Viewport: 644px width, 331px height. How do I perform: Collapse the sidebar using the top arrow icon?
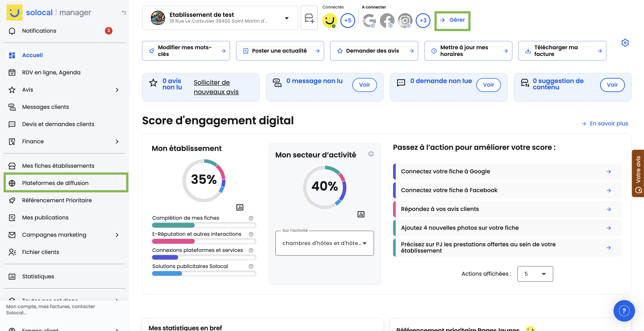[x=124, y=12]
